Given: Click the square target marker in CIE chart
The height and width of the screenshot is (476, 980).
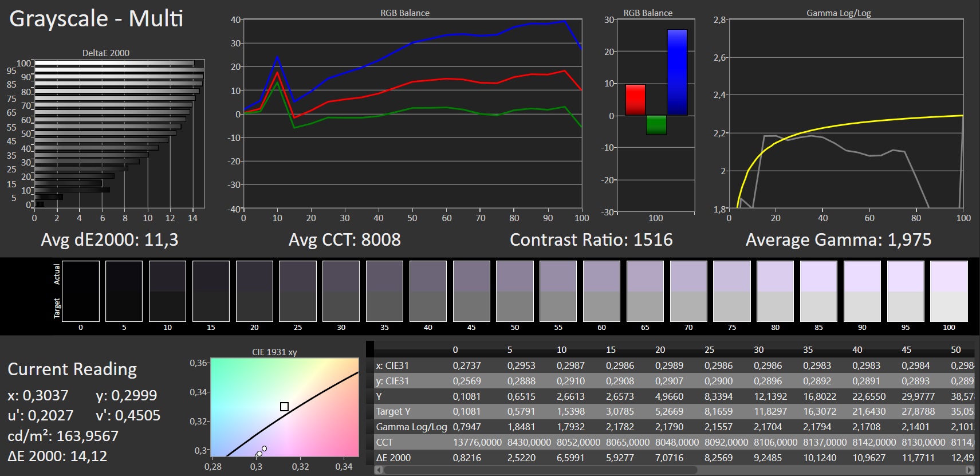Looking at the screenshot, I should pyautogui.click(x=284, y=407).
